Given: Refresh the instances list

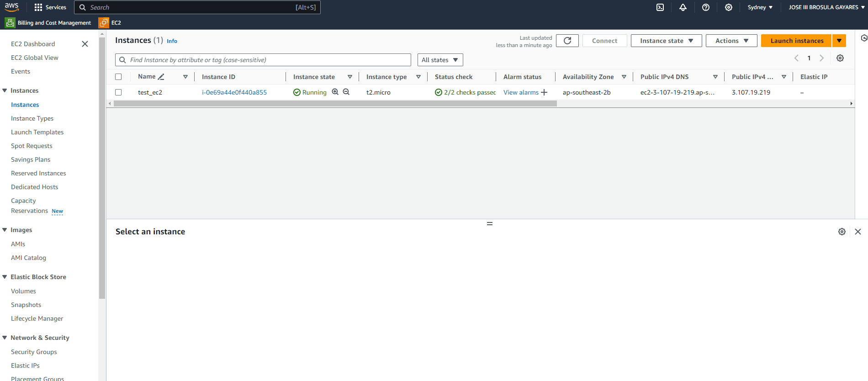Looking at the screenshot, I should pos(567,41).
